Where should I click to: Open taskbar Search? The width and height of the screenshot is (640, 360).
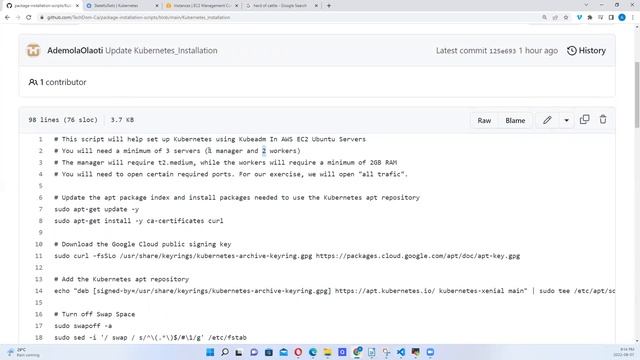[x=224, y=352]
